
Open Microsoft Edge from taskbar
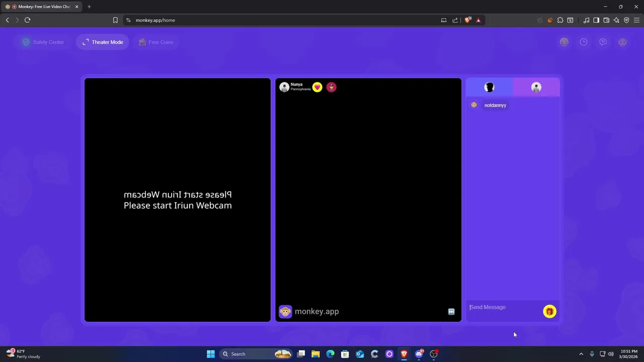tap(330, 354)
